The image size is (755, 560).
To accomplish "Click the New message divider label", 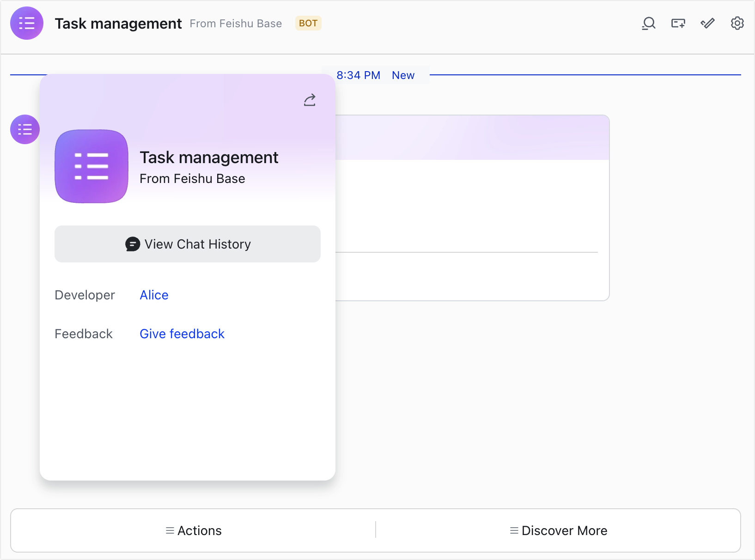I will tap(403, 75).
